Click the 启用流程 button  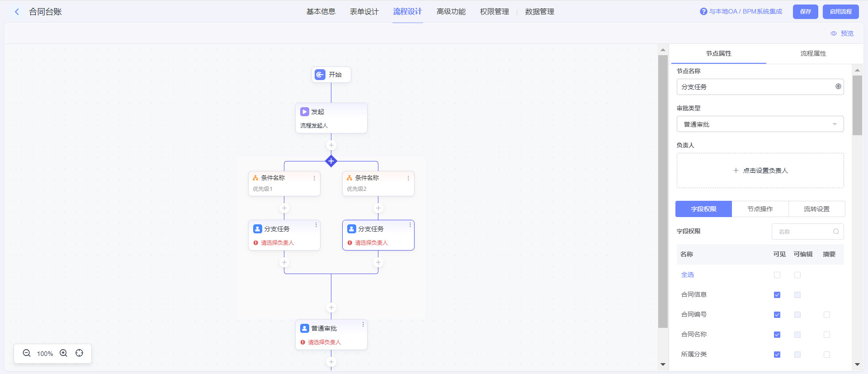(840, 12)
